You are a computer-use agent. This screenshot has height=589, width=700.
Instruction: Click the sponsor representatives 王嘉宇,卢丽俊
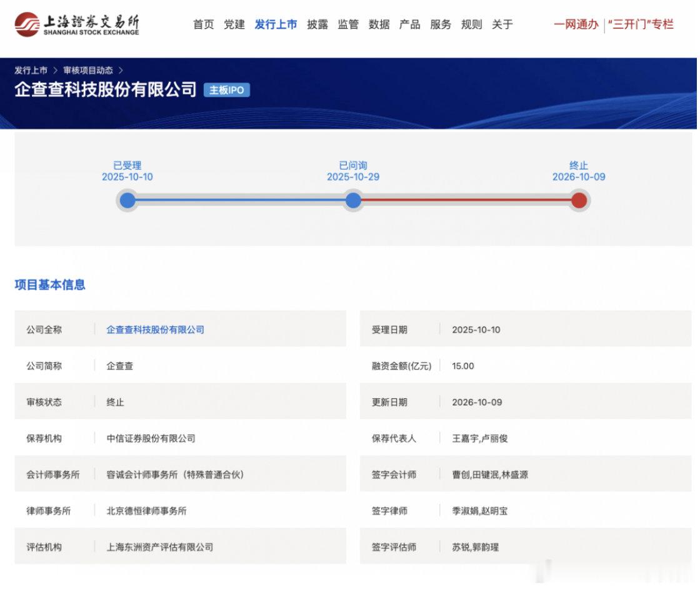[480, 438]
